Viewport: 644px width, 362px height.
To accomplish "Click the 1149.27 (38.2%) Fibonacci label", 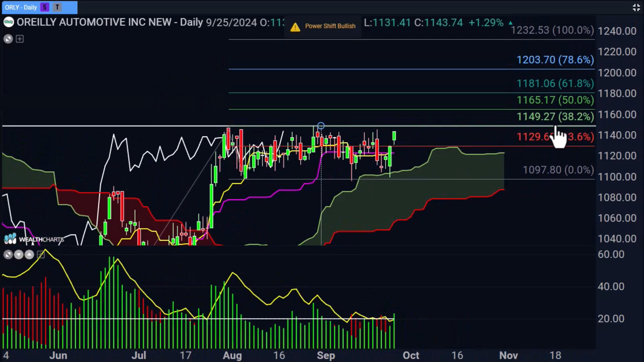I will [x=555, y=117].
